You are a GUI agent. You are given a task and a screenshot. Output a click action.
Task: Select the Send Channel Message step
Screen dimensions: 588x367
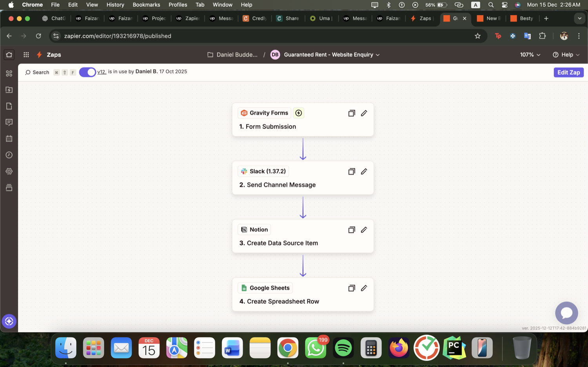[303, 178]
